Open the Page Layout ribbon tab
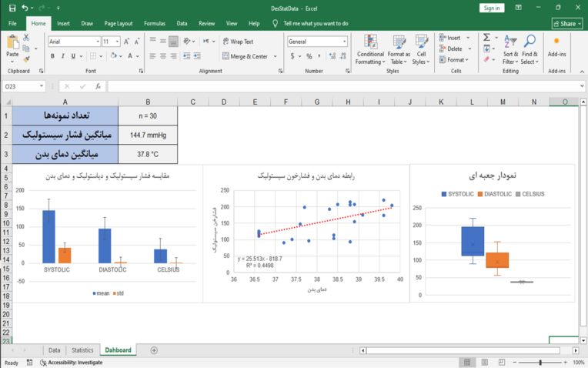 click(x=119, y=23)
